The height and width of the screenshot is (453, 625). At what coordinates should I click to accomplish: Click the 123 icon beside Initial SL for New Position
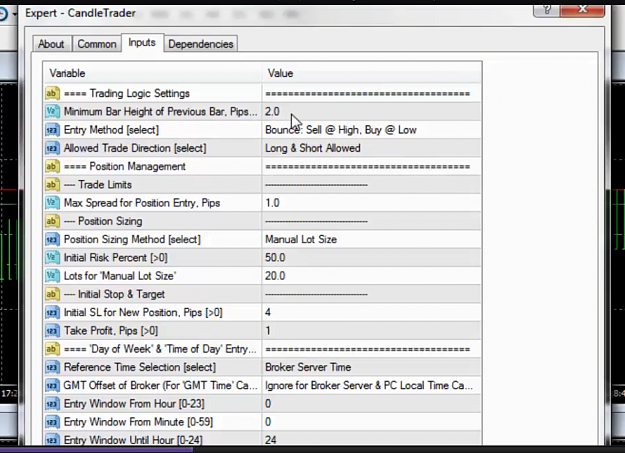(52, 313)
